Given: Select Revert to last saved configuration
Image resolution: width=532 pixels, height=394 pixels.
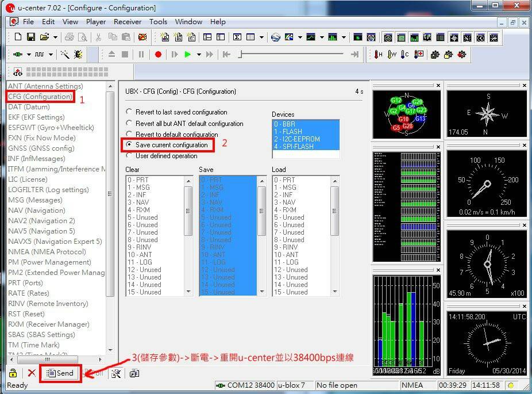Looking at the screenshot, I should (130, 112).
